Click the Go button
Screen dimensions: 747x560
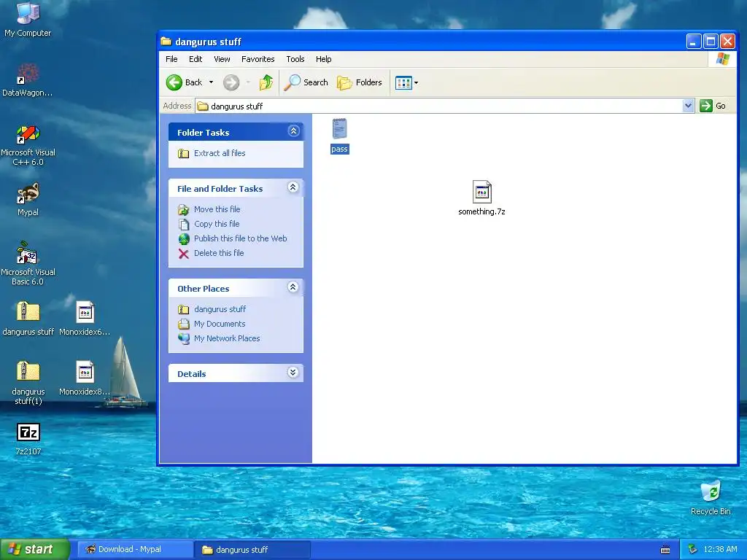click(713, 106)
